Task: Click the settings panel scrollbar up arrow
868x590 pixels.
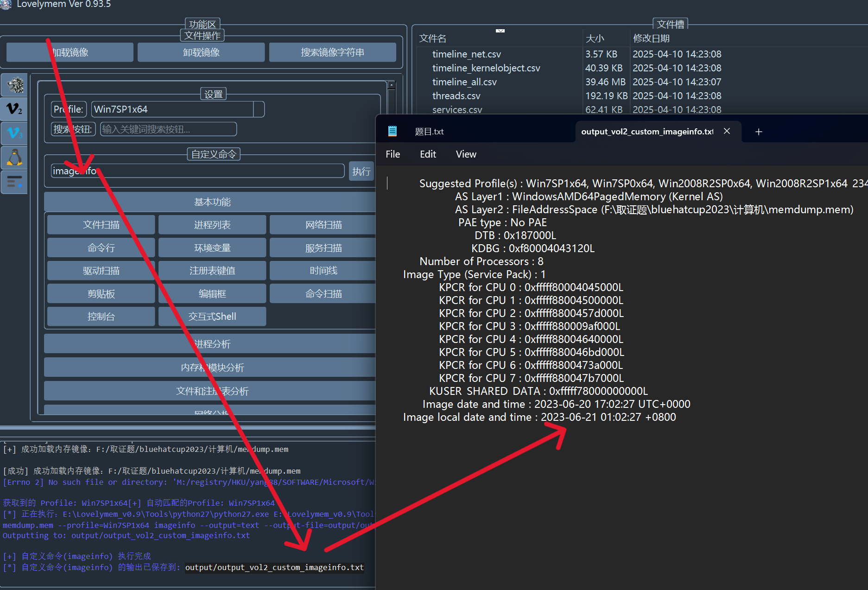Action: coord(392,85)
